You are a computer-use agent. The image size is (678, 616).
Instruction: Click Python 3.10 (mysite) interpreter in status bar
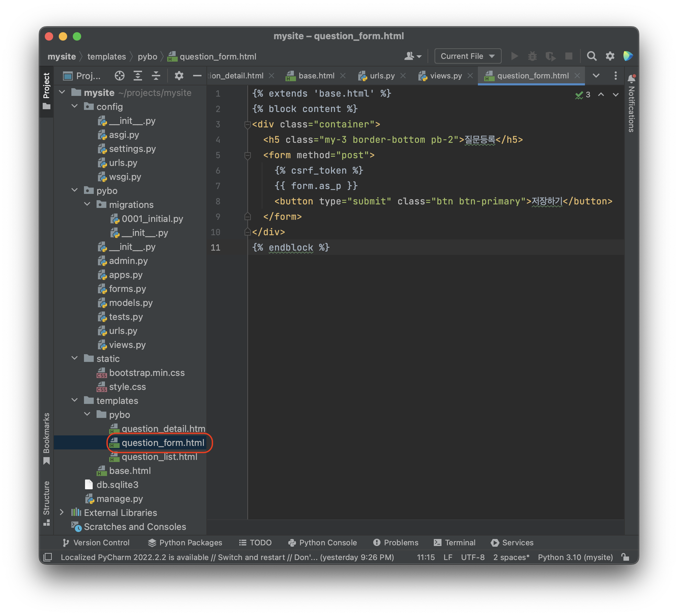575,557
